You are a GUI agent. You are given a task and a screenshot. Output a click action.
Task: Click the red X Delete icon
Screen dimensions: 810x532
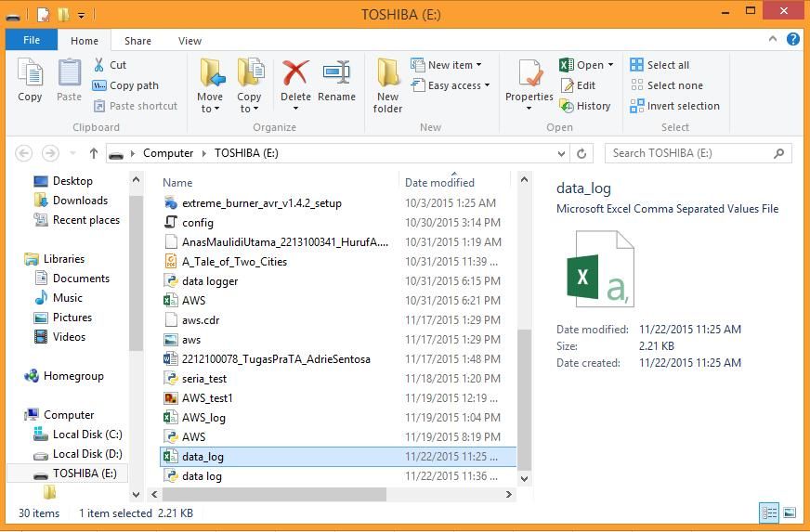click(295, 72)
